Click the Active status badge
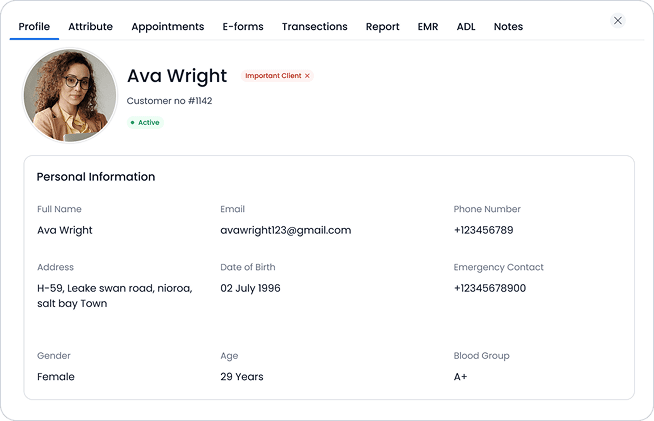654x421 pixels. click(145, 122)
